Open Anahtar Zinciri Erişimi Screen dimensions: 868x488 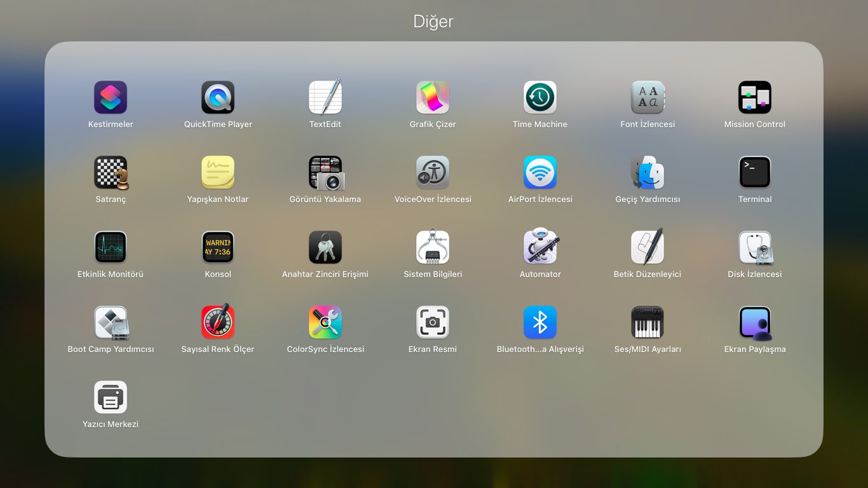[325, 248]
